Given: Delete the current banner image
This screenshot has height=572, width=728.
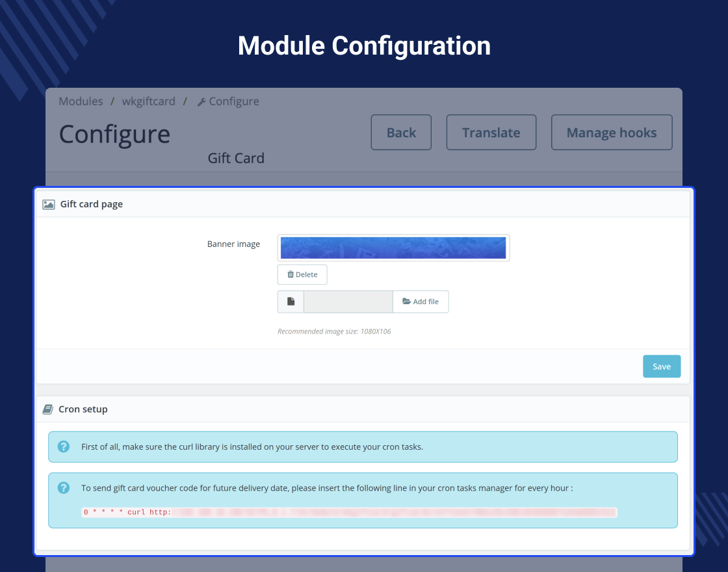Looking at the screenshot, I should (302, 274).
